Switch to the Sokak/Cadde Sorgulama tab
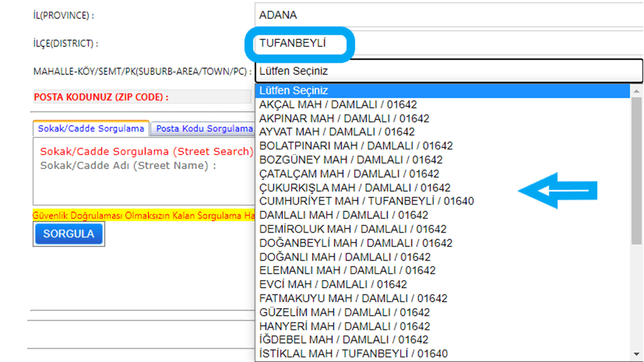644x362 pixels. (91, 128)
